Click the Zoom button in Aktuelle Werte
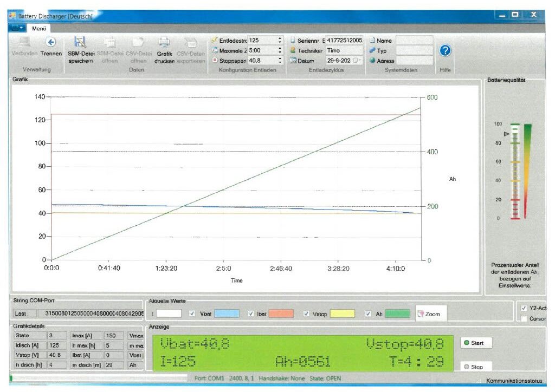Image resolution: width=555 pixels, height=392 pixels. tap(431, 314)
